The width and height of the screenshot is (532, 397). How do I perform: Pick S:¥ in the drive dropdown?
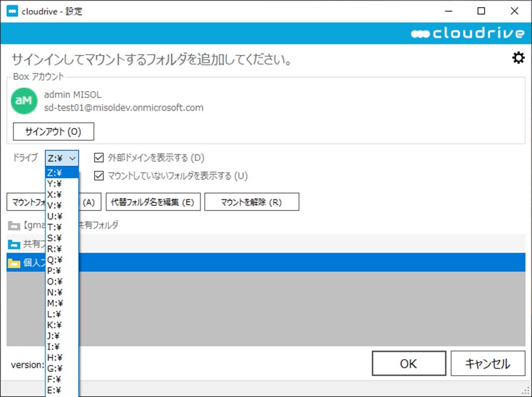[61, 238]
